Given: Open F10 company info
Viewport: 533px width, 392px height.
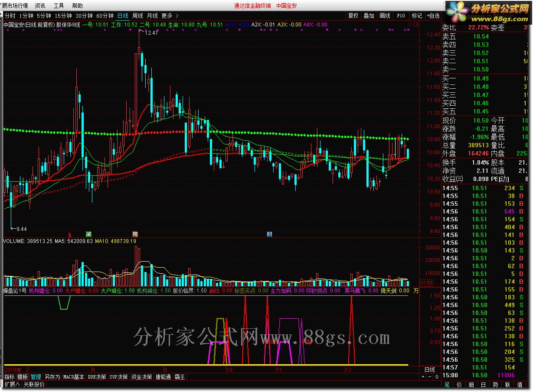Looking at the screenshot, I should tap(401, 16).
